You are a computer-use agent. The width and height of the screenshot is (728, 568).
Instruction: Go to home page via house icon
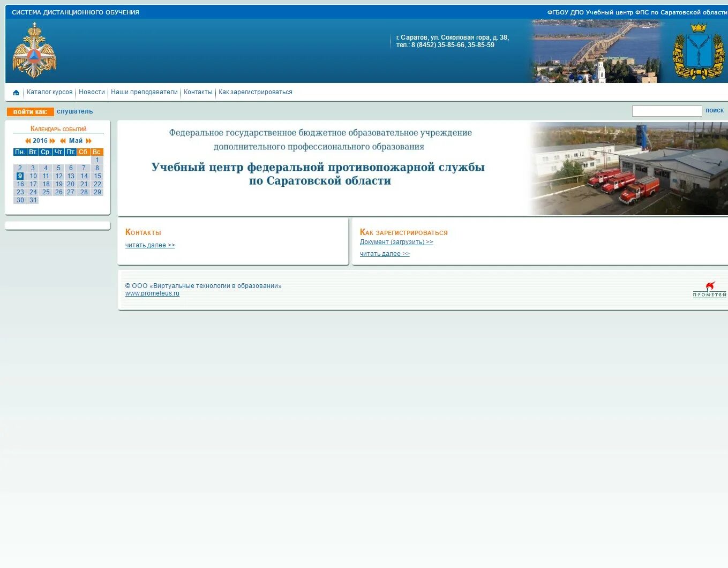[16, 93]
